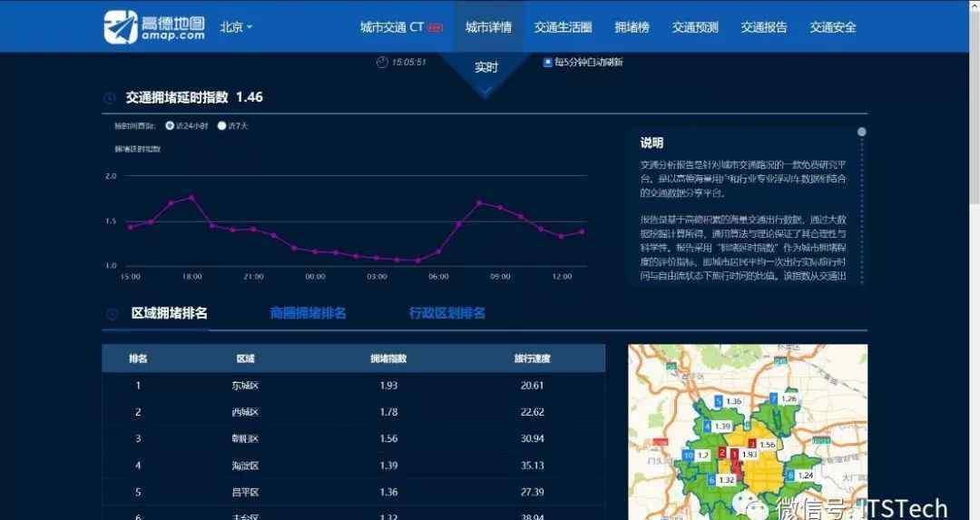Open the 城市交通 CT menu item
Screen dimensions: 980x520
392,27
